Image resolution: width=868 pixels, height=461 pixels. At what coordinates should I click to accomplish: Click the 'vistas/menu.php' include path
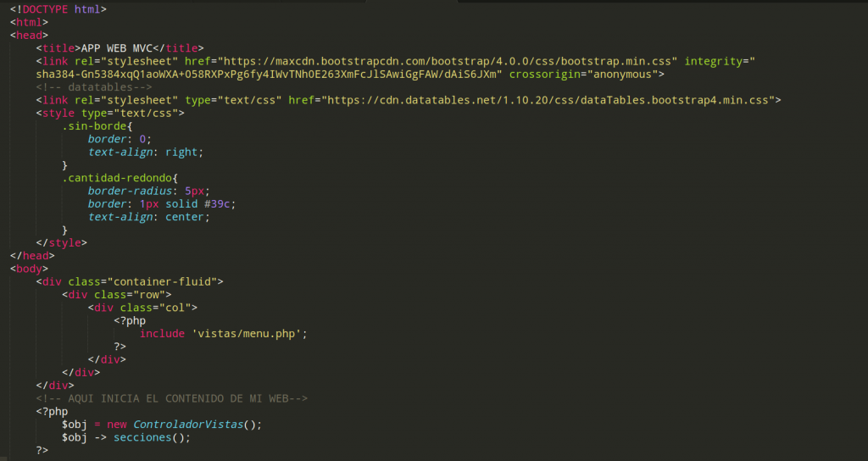[x=247, y=334]
